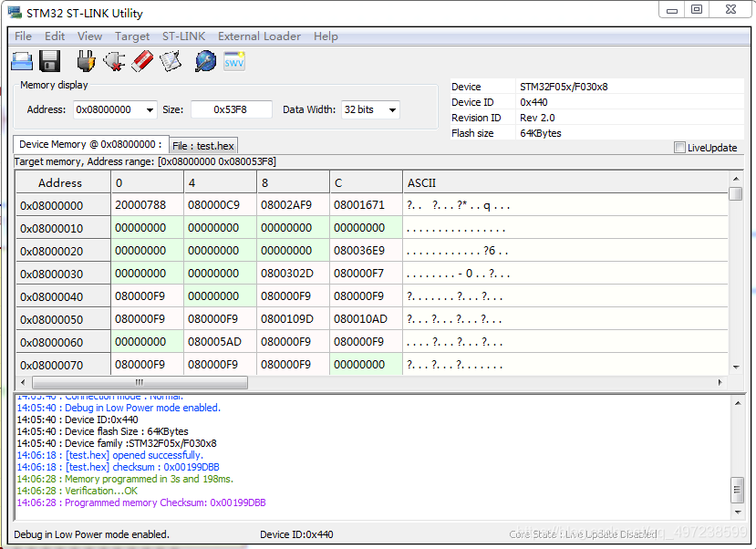This screenshot has width=756, height=549.
Task: Click the memory table scroll right arrow
Action: coord(720,383)
